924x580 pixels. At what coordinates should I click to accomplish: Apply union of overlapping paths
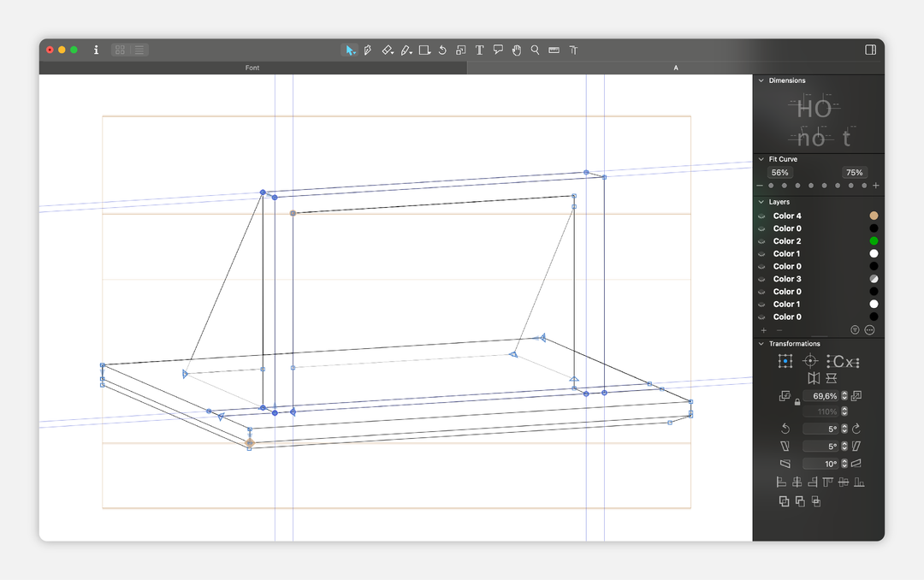(784, 501)
